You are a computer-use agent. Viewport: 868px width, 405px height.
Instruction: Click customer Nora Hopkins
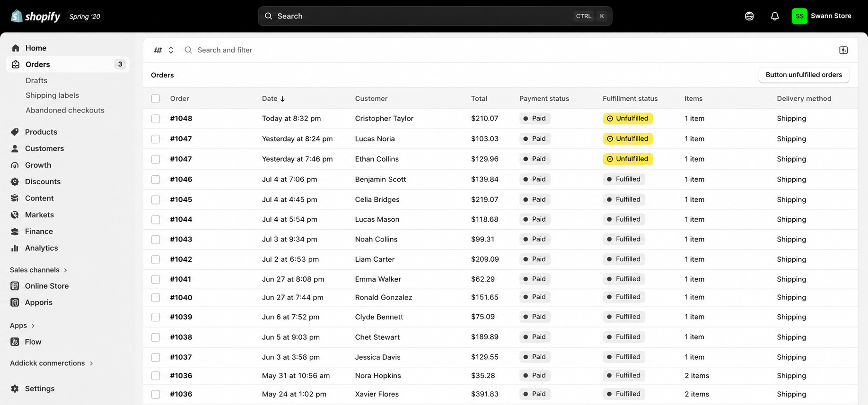coord(378,376)
